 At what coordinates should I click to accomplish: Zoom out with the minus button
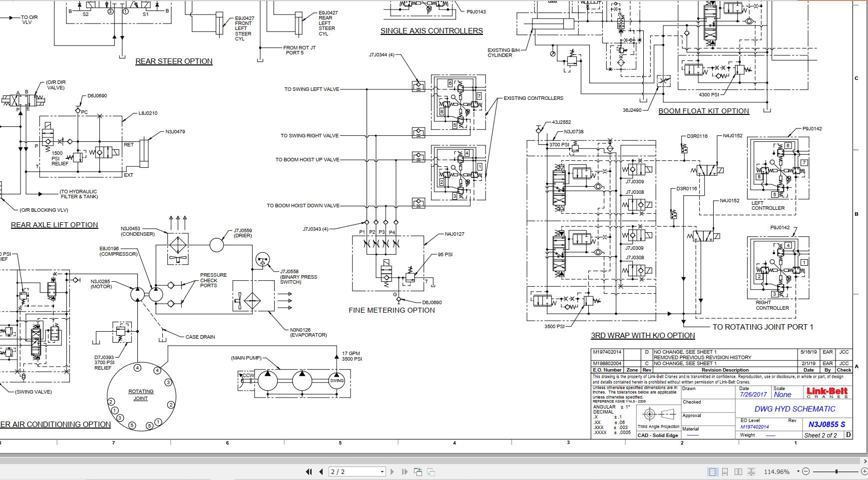pyautogui.click(x=806, y=472)
